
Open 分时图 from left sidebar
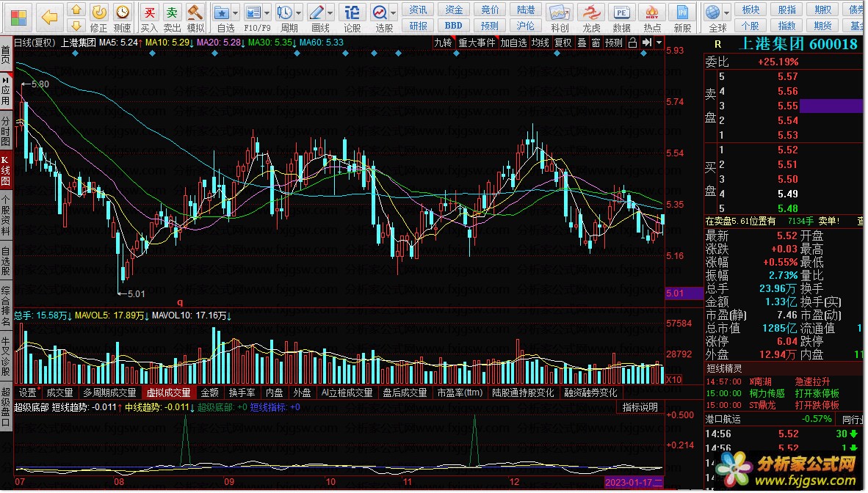click(x=6, y=130)
